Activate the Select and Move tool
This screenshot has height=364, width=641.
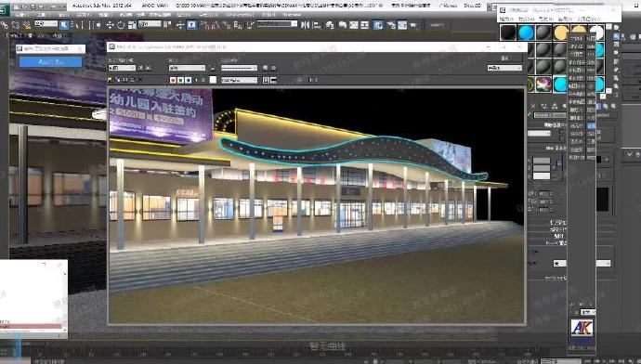coord(110,25)
